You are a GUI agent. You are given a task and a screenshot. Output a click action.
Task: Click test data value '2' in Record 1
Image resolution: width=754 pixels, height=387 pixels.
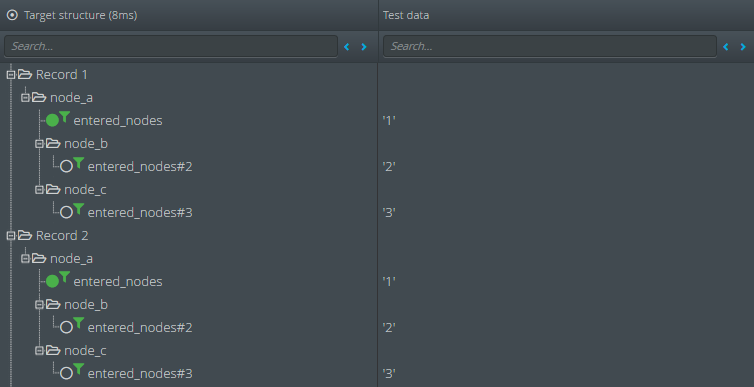tap(389, 167)
